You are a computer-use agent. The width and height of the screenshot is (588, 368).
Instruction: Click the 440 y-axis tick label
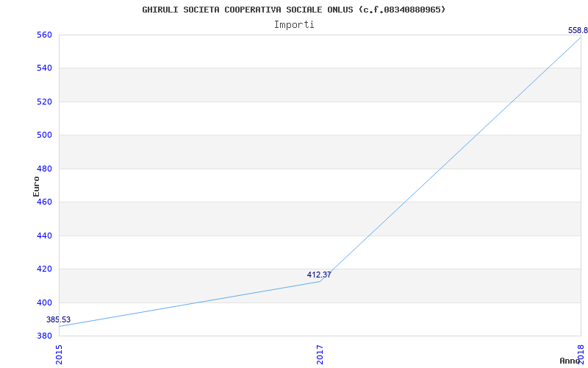coord(44,236)
